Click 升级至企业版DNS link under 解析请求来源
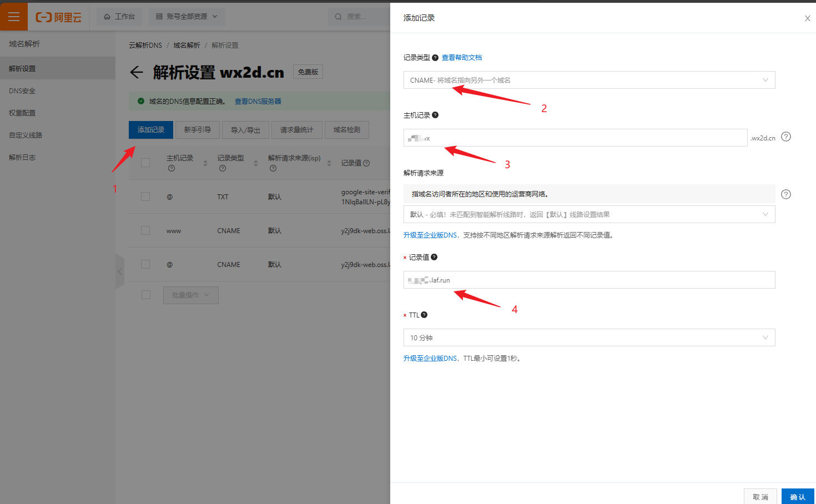The image size is (816, 504). 430,235
